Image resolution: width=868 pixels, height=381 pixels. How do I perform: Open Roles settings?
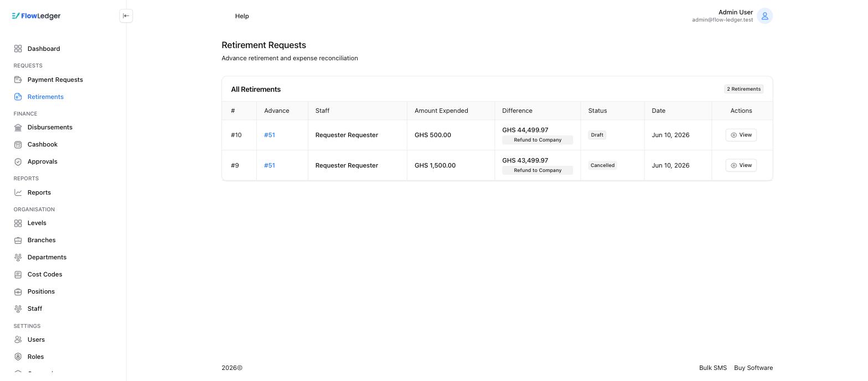[x=35, y=357]
